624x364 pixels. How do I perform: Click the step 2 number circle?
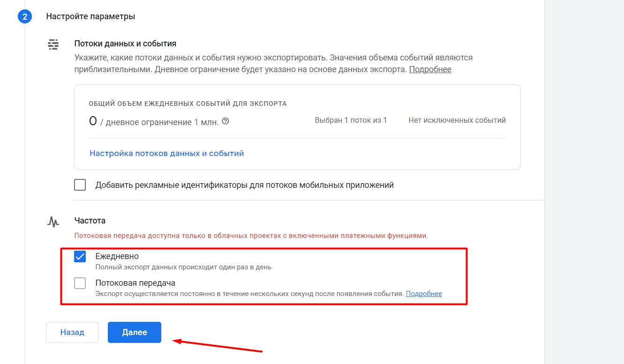point(24,16)
